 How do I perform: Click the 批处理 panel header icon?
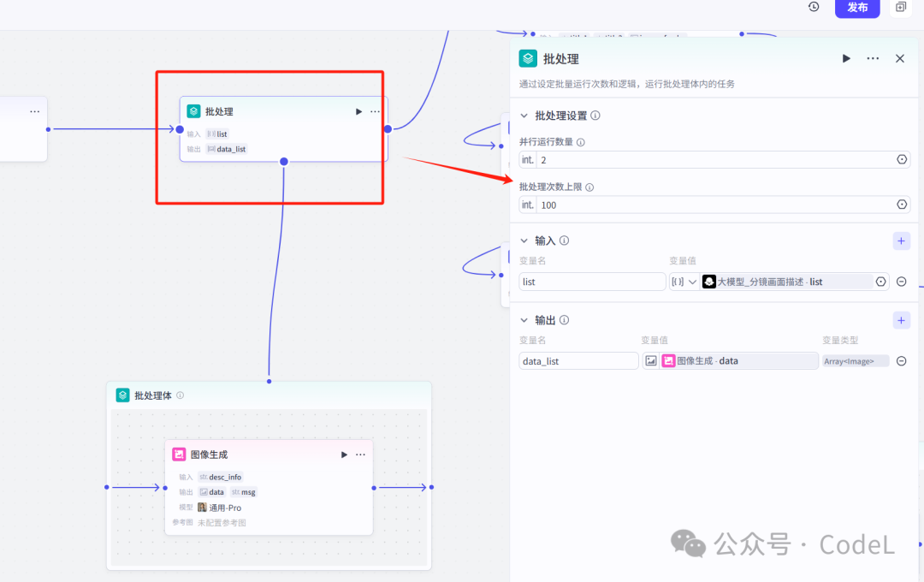pyautogui.click(x=528, y=58)
